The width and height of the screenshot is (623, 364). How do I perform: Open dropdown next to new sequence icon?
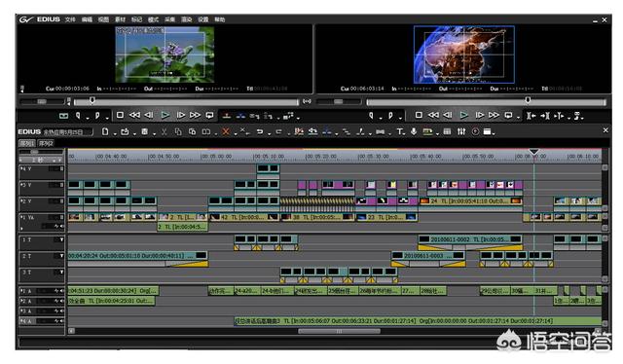114,134
